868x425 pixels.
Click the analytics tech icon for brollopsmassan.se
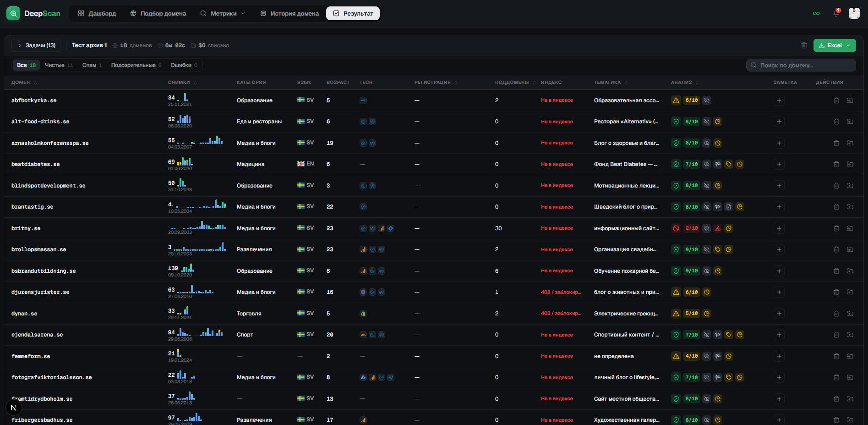pyautogui.click(x=363, y=249)
